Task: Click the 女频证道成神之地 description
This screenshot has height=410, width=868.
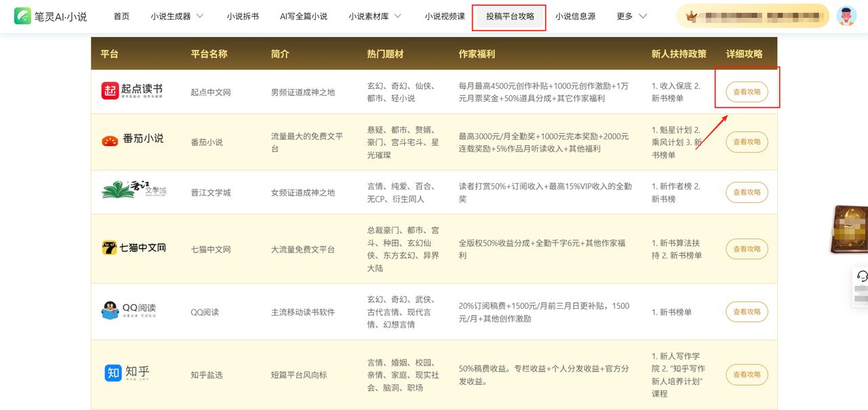Action: (x=303, y=193)
